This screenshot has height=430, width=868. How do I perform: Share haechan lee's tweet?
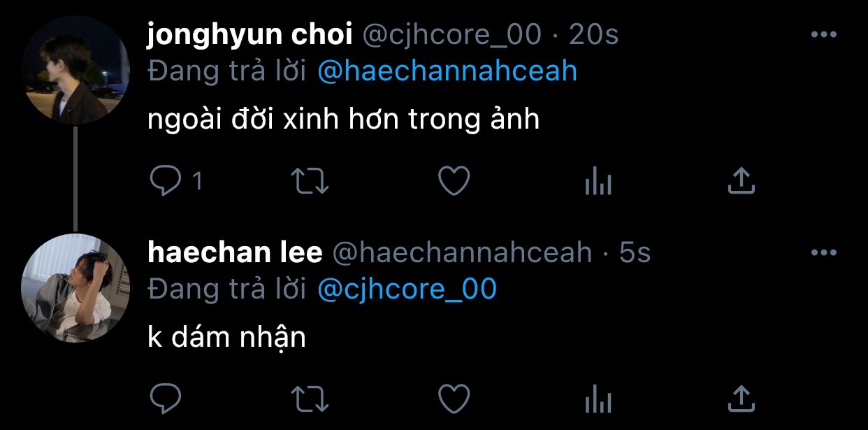[x=741, y=399]
